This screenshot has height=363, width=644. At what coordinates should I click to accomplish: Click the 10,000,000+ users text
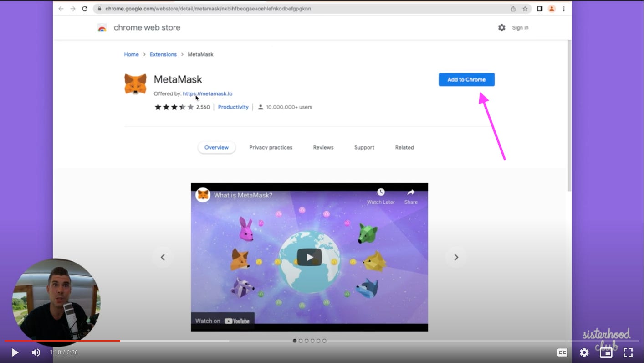(289, 107)
